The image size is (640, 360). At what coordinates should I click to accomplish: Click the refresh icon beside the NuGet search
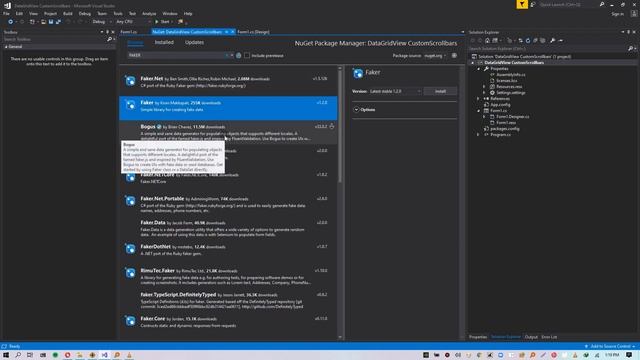coord(239,56)
